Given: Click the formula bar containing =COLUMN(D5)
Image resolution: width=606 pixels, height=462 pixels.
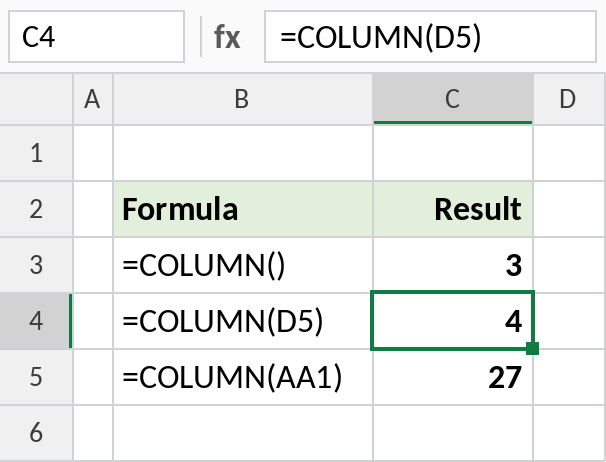Looking at the screenshot, I should click(430, 37).
